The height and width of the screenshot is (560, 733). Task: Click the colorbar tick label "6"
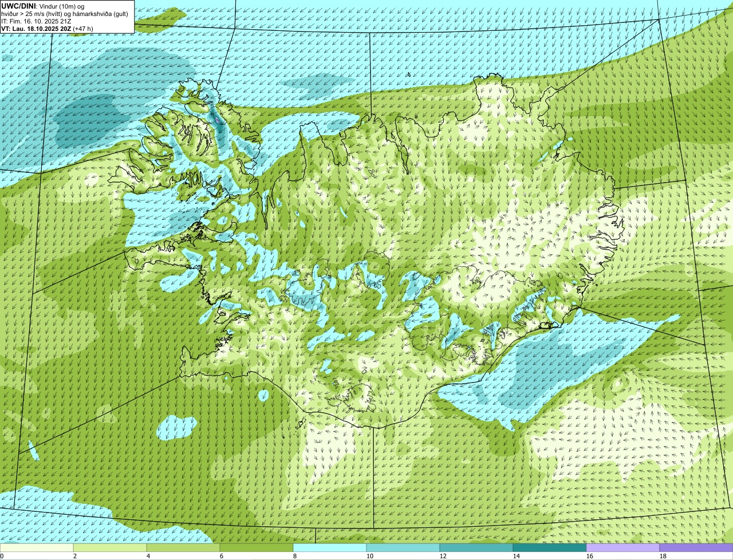[x=222, y=556]
